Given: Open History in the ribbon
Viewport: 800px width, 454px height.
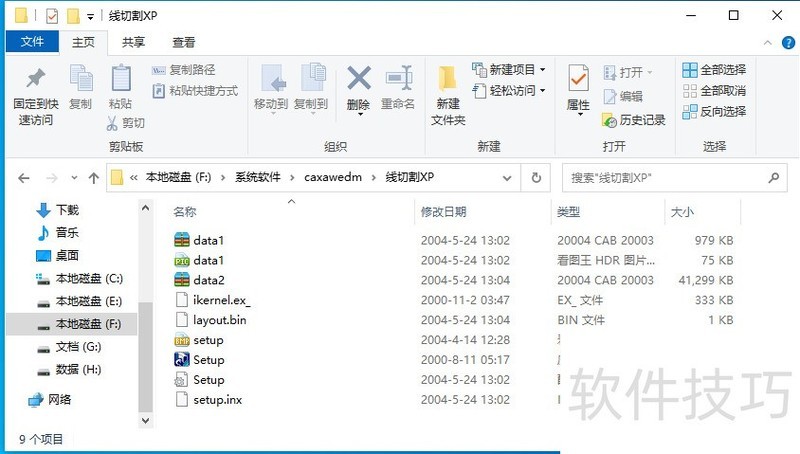Looking at the screenshot, I should coord(633,120).
